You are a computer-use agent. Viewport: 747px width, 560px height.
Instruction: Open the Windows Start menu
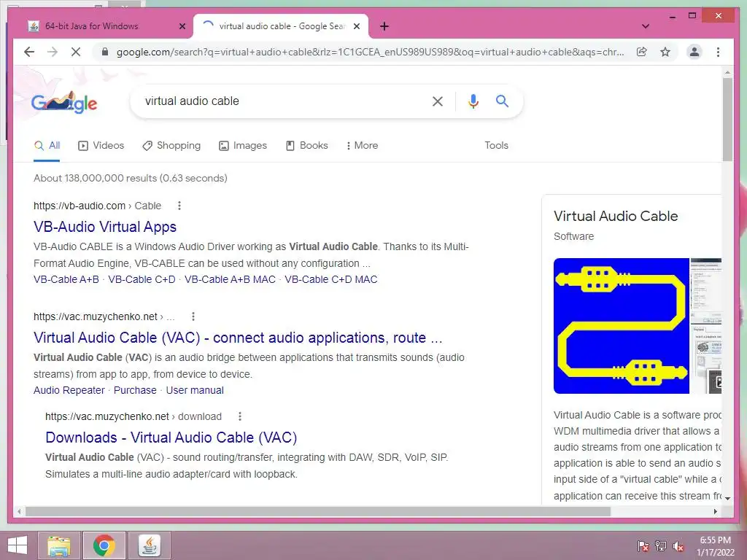[18, 545]
